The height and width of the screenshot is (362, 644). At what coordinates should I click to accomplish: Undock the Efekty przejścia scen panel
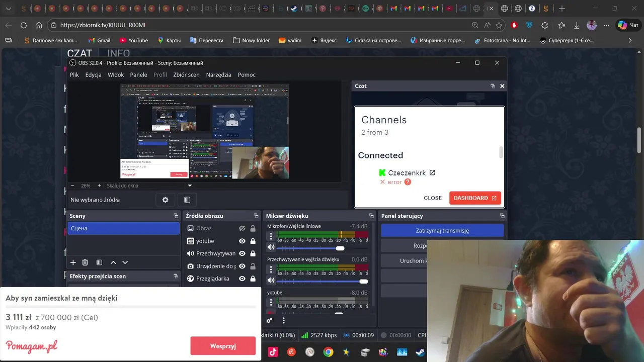[176, 276]
